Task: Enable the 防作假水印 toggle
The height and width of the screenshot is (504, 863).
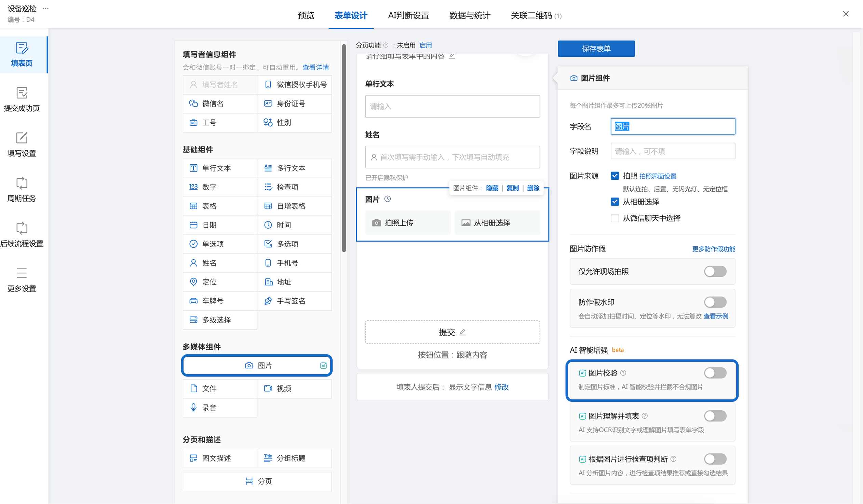Action: (715, 302)
